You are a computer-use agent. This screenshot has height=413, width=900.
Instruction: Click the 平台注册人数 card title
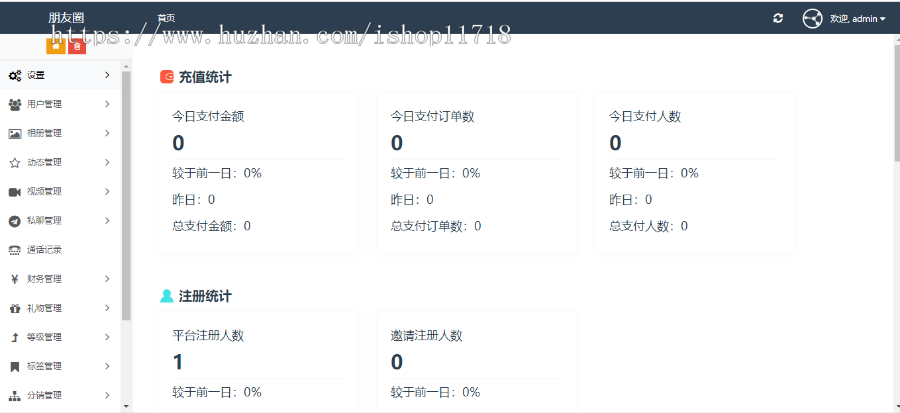(x=208, y=336)
